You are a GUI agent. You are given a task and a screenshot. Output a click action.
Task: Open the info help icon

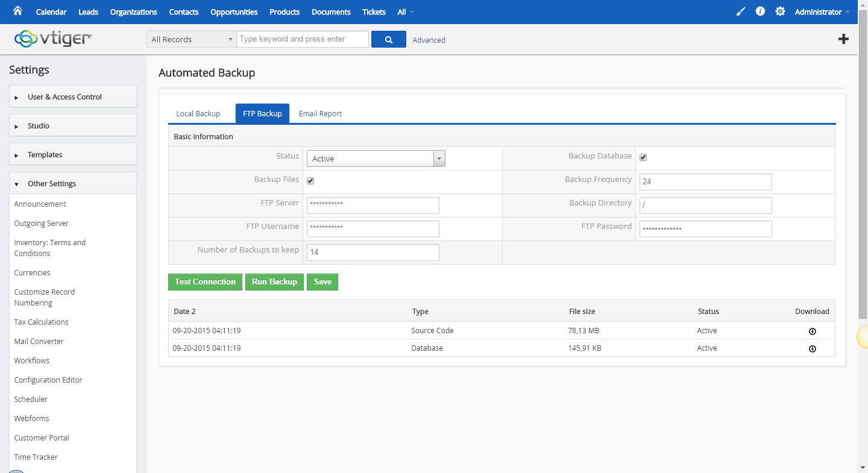[x=760, y=11]
